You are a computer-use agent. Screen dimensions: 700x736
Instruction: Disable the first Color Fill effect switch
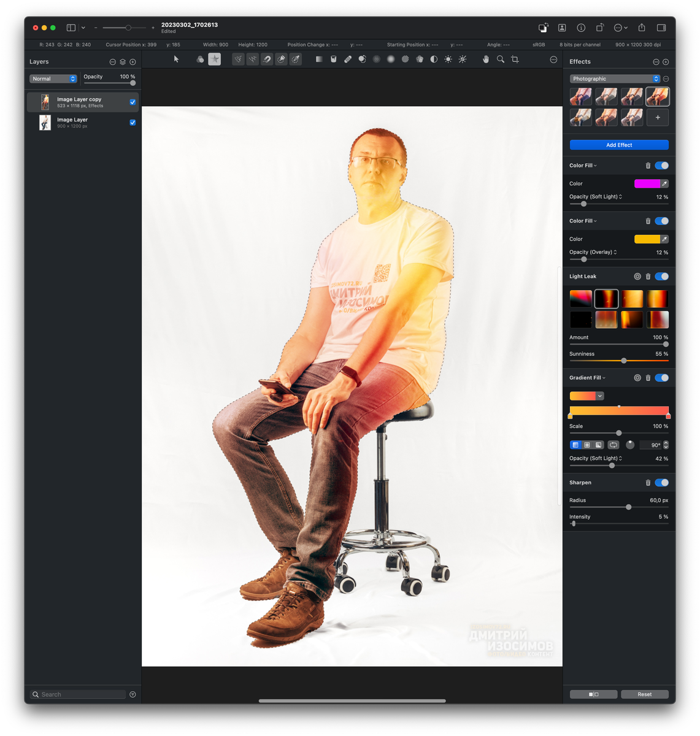pyautogui.click(x=662, y=166)
